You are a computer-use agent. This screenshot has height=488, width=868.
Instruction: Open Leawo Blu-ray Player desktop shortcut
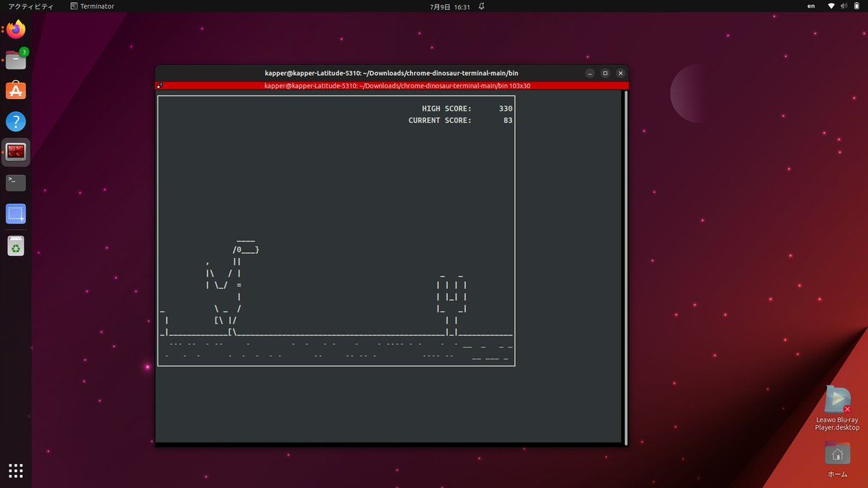point(838,408)
